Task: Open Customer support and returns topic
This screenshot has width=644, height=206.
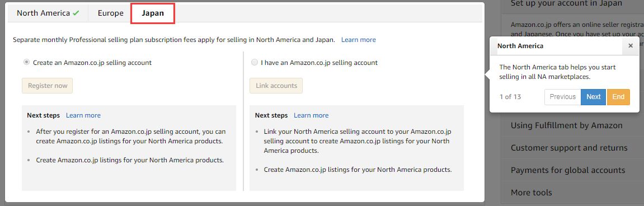Action: click(x=569, y=148)
